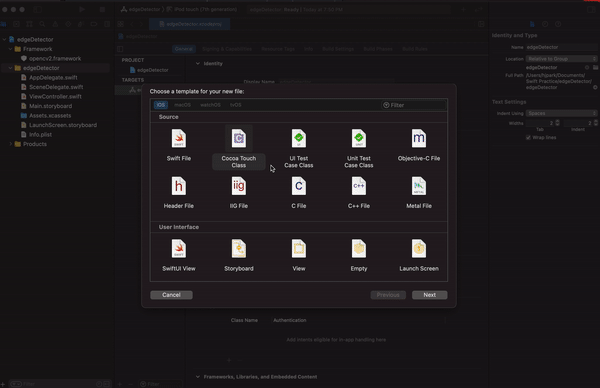The image size is (600, 388).
Task: Select the Swift File template
Action: click(179, 145)
